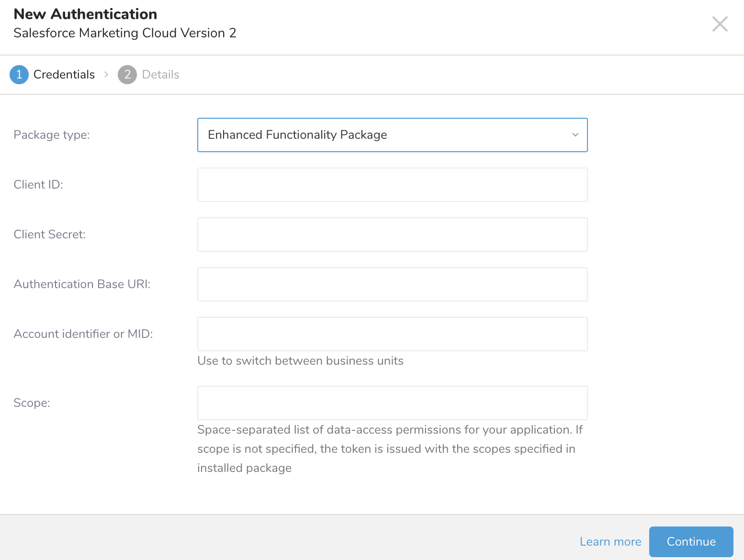Click the "Authentication Base URI:" label
Screen dimensions: 744x560
82,284
